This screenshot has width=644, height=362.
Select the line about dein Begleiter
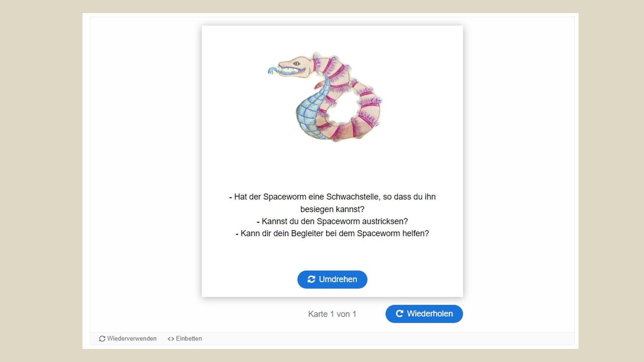pos(332,234)
